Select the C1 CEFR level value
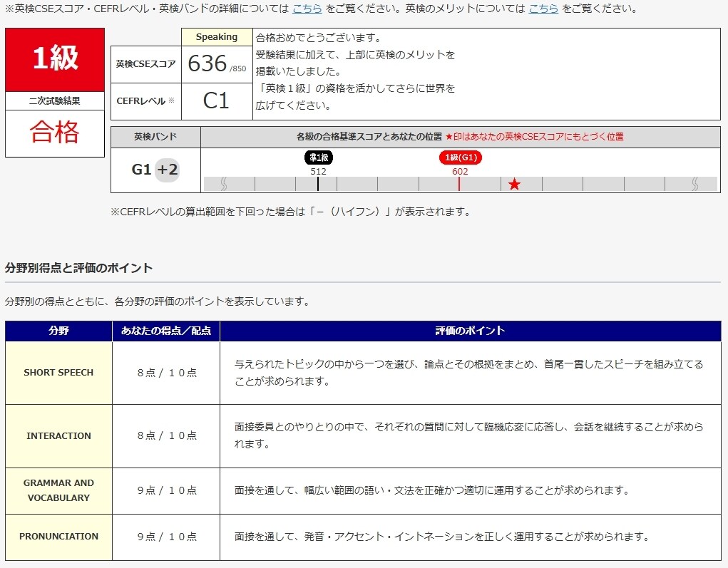 pyautogui.click(x=216, y=101)
